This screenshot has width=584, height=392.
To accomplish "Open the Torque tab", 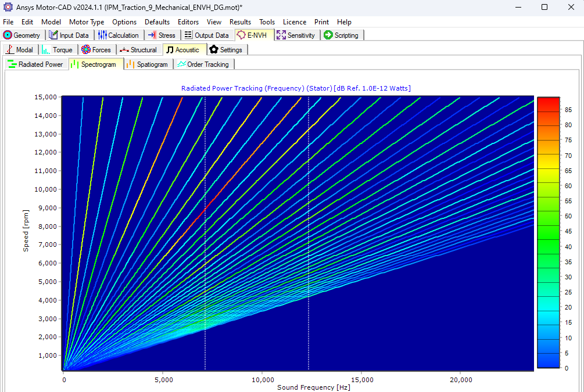I will tap(58, 49).
